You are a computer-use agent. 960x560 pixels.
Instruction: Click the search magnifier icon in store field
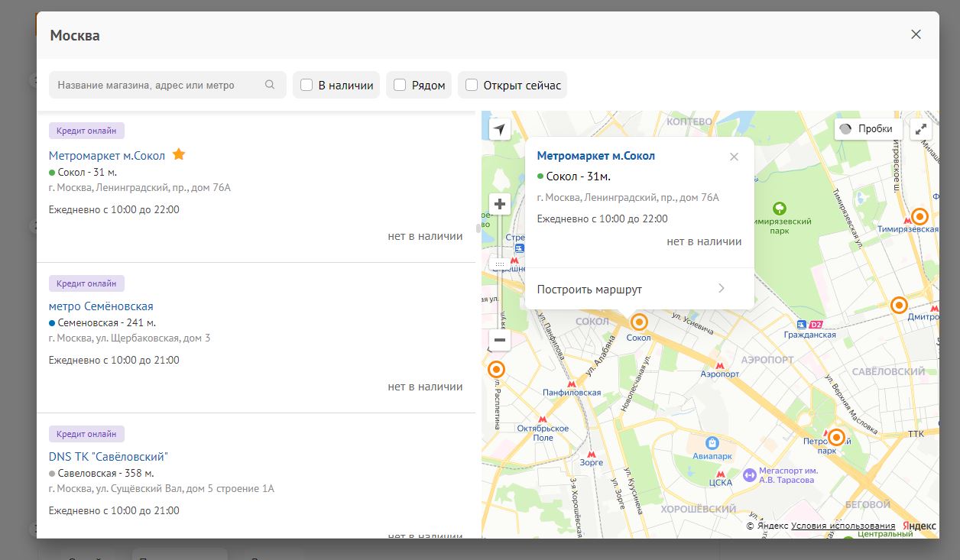tap(270, 85)
